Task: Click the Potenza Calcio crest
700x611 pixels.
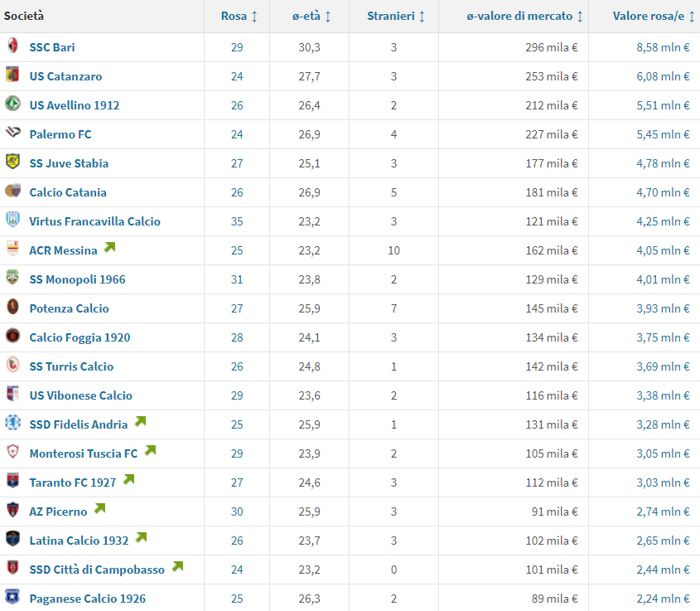Action: pyautogui.click(x=13, y=307)
